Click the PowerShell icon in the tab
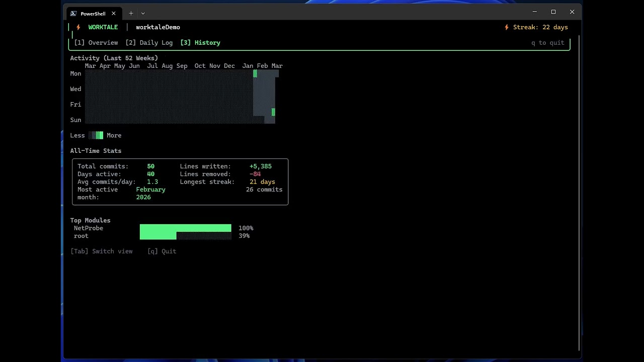 tap(73, 14)
